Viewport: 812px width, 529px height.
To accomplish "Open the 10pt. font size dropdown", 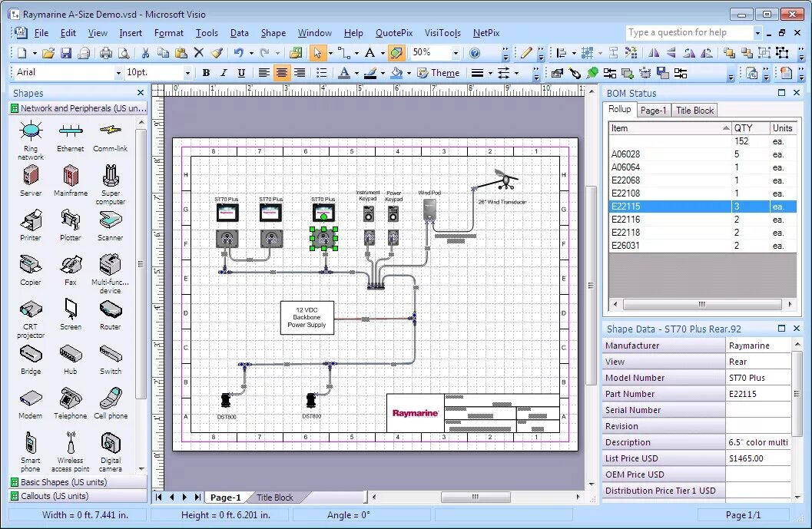I will pyautogui.click(x=187, y=73).
